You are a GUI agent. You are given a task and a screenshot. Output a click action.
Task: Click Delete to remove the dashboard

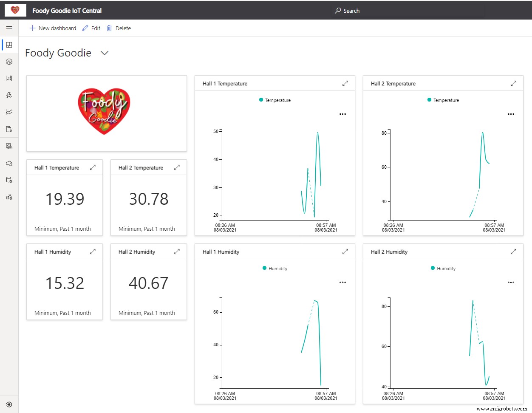pyautogui.click(x=119, y=28)
